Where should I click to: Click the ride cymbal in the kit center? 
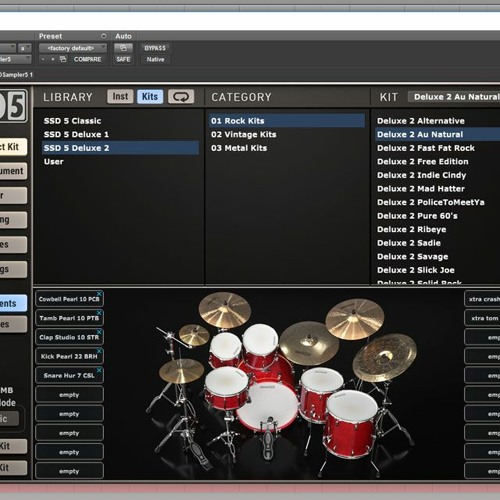tap(308, 342)
